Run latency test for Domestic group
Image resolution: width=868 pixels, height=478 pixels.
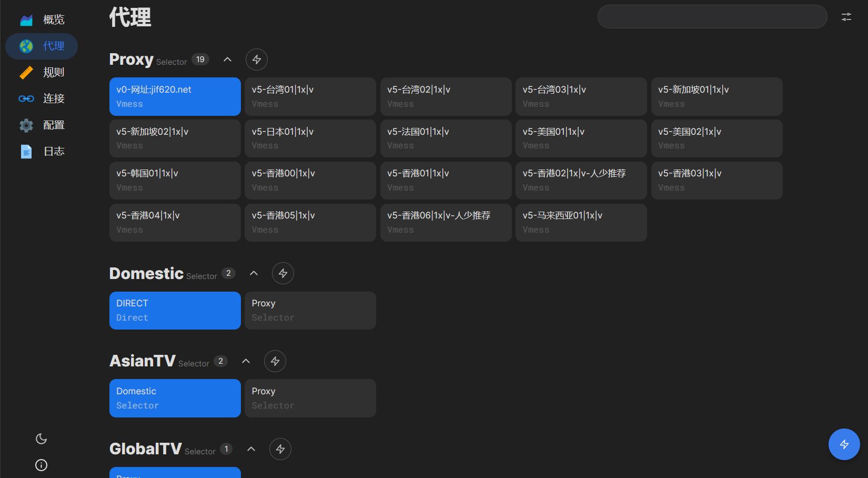pos(283,273)
